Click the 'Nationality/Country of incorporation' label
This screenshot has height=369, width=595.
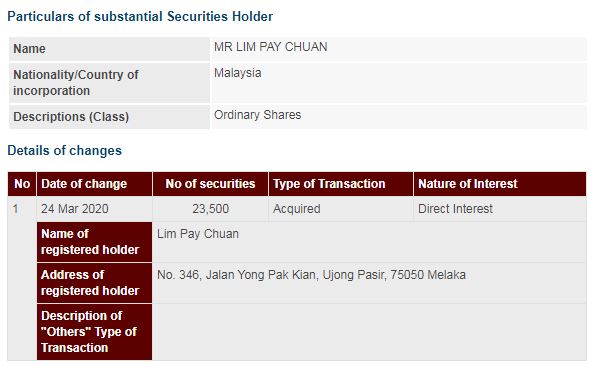coord(76,83)
